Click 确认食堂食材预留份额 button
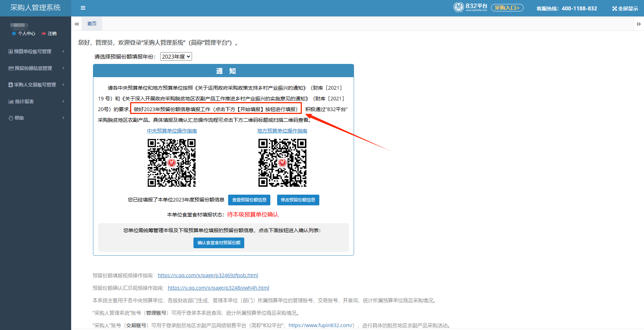 [219, 243]
